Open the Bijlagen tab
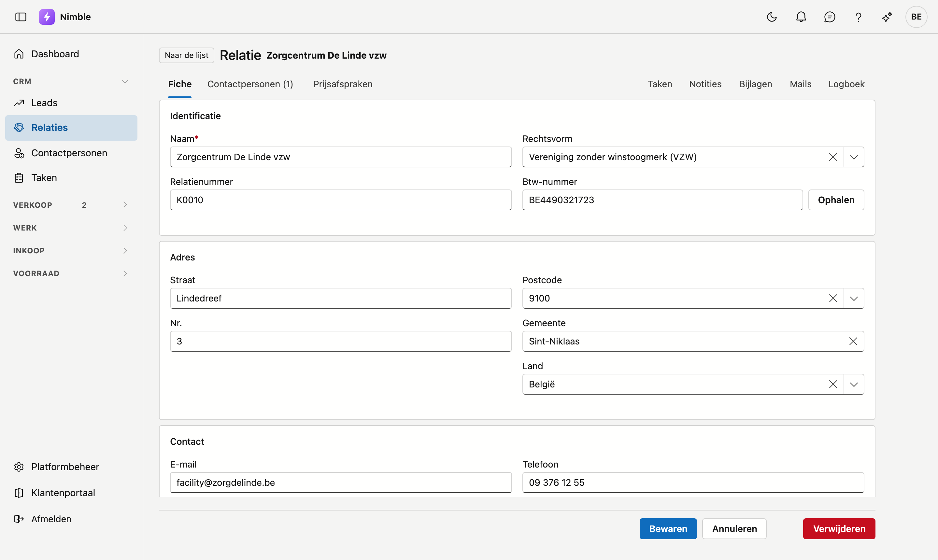938x560 pixels. 755,84
